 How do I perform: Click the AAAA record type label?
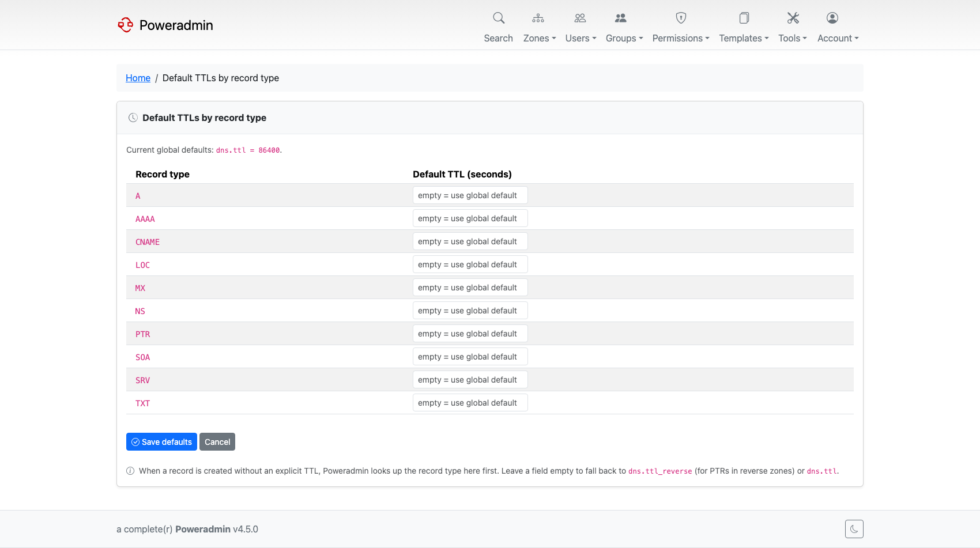[x=145, y=219]
